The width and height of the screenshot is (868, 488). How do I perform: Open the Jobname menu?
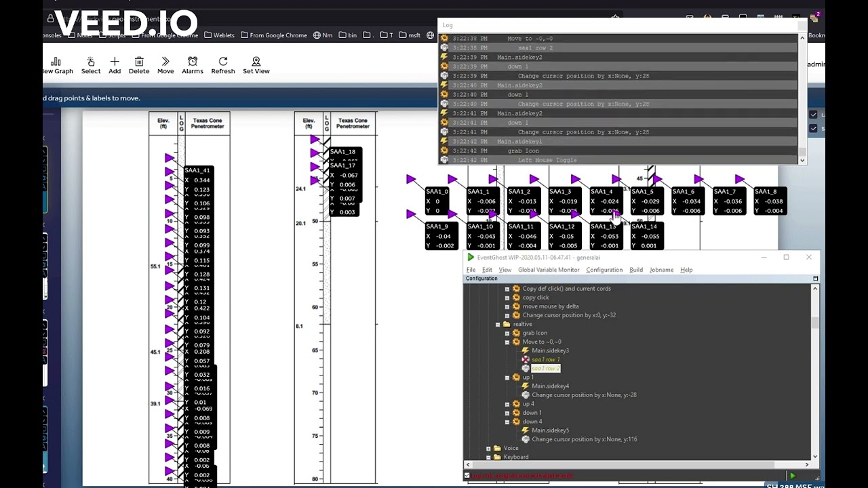pos(661,270)
